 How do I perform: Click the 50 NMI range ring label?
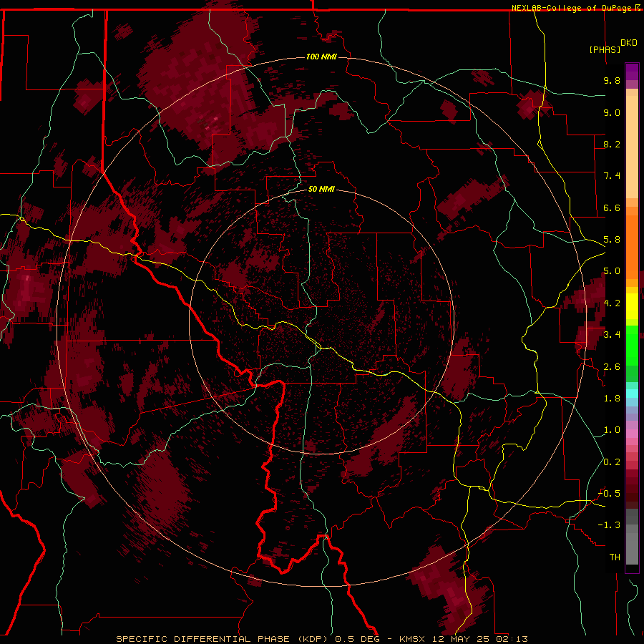[x=321, y=189]
